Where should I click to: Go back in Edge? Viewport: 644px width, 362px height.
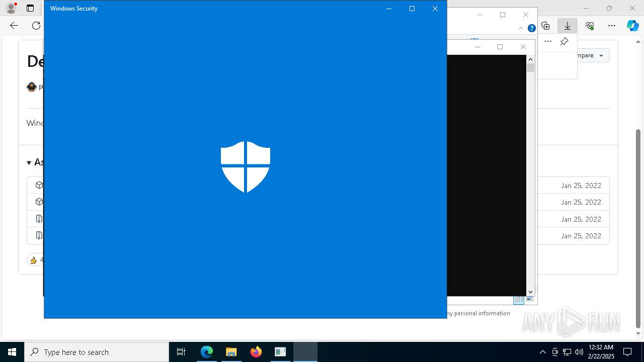click(x=14, y=26)
